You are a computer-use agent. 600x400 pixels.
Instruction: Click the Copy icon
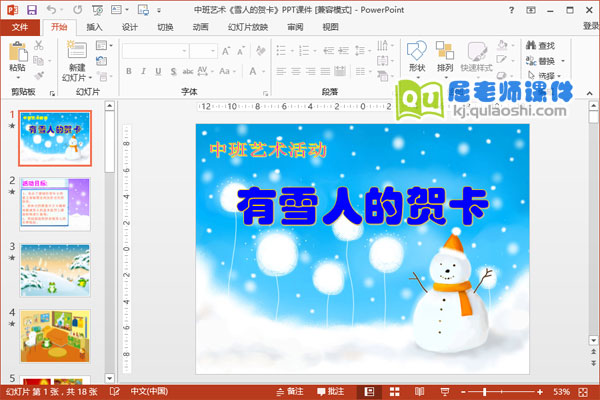click(x=38, y=60)
